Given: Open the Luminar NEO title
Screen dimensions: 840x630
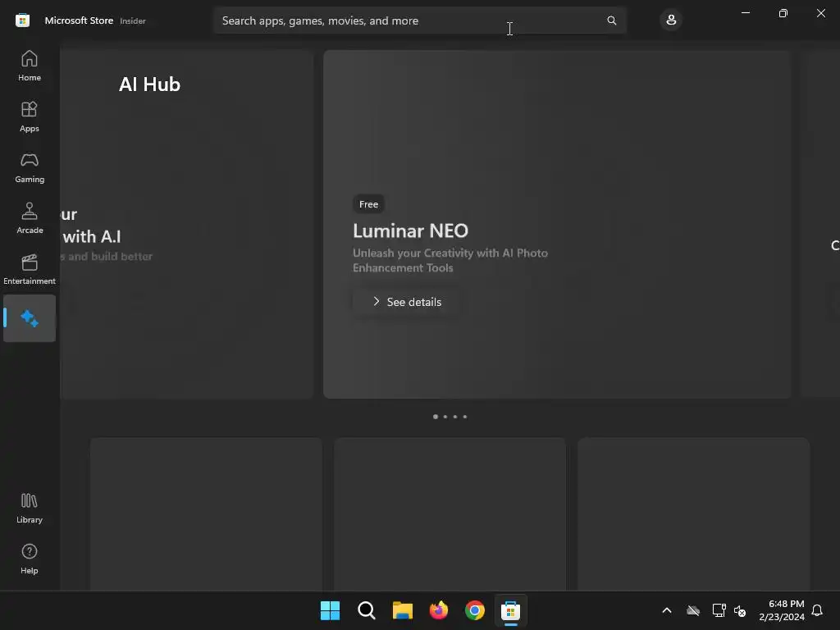Looking at the screenshot, I should point(410,231).
